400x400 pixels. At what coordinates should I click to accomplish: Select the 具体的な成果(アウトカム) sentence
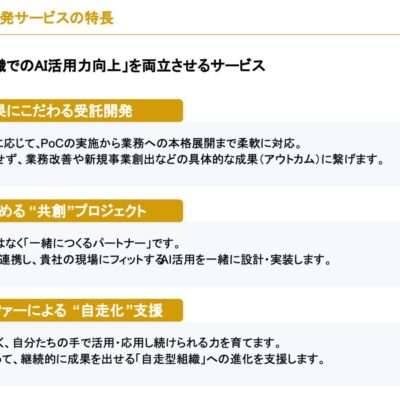pyautogui.click(x=193, y=160)
